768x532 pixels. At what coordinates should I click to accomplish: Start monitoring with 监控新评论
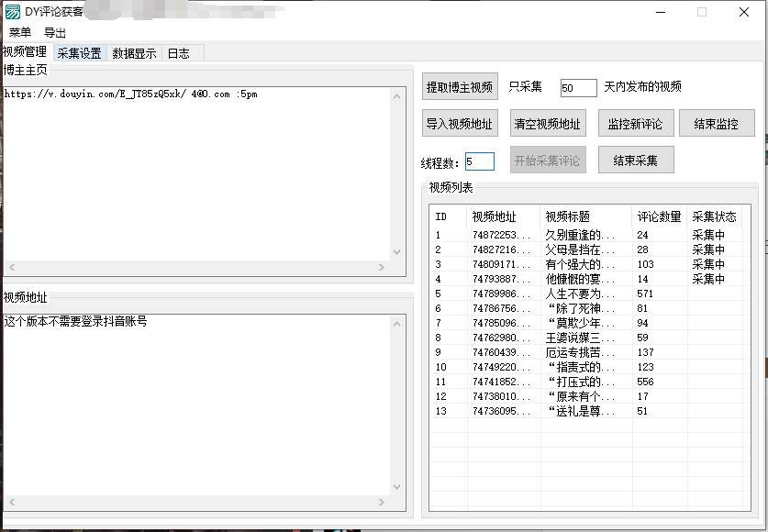(x=635, y=123)
